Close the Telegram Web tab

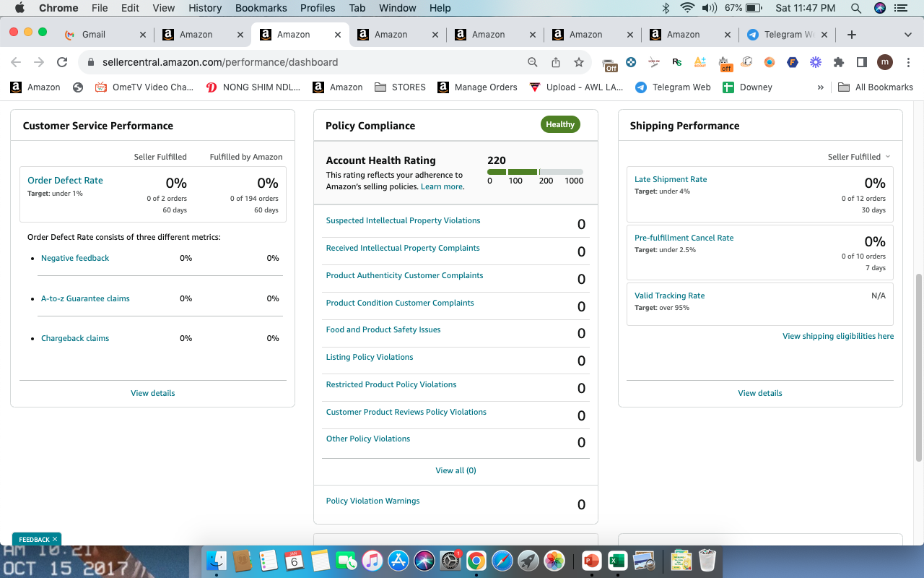pos(825,35)
